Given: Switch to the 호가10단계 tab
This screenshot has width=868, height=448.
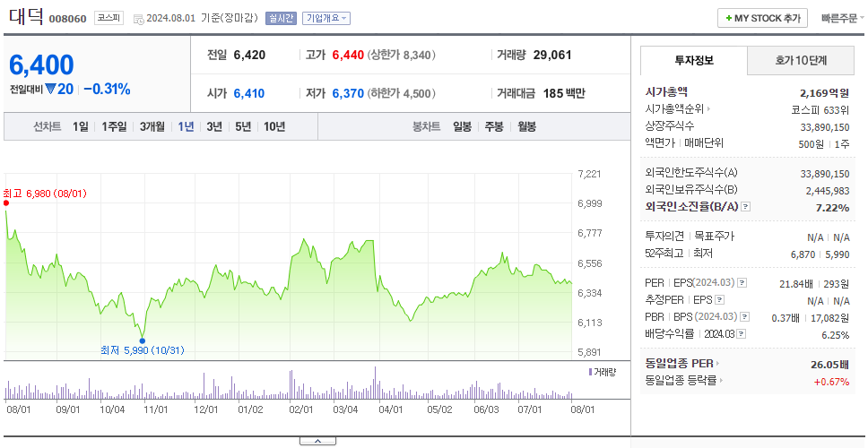Looking at the screenshot, I should coord(801,60).
